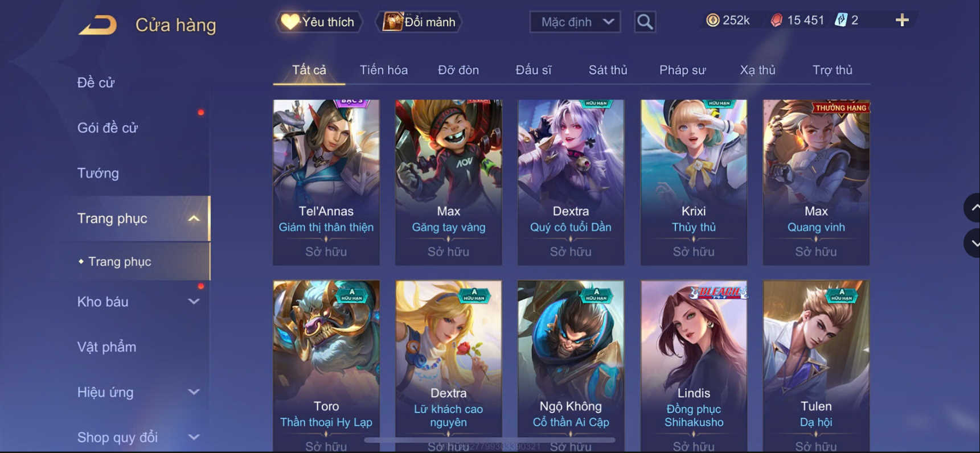980x453 pixels.
Task: Click the red gem currency icon
Action: pos(776,20)
